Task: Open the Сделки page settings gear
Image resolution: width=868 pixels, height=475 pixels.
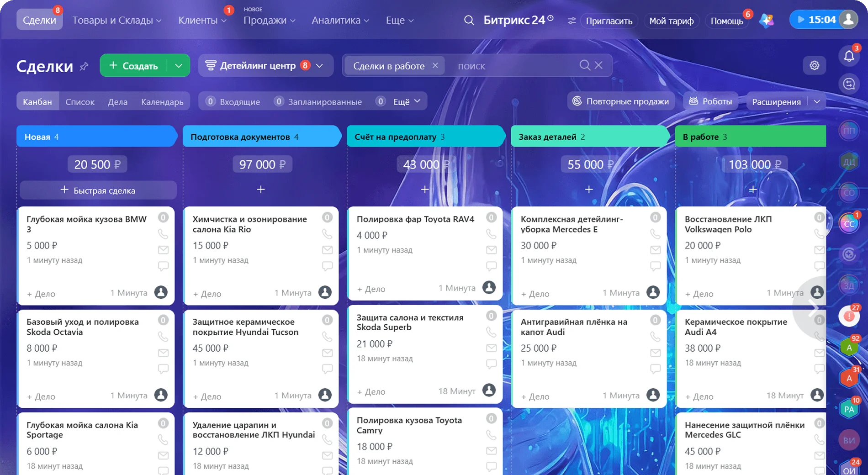Action: point(815,65)
